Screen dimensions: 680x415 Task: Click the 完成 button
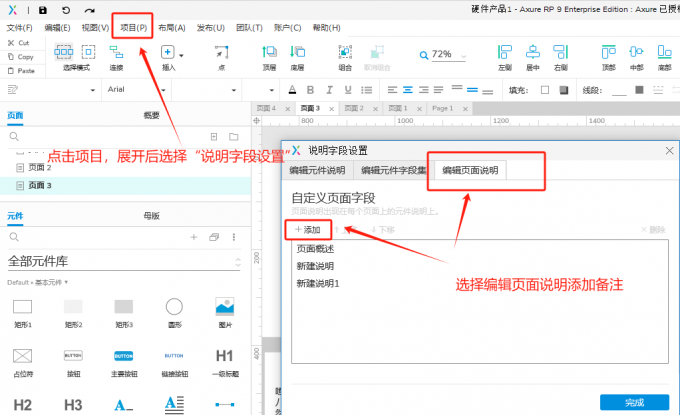pos(634,402)
